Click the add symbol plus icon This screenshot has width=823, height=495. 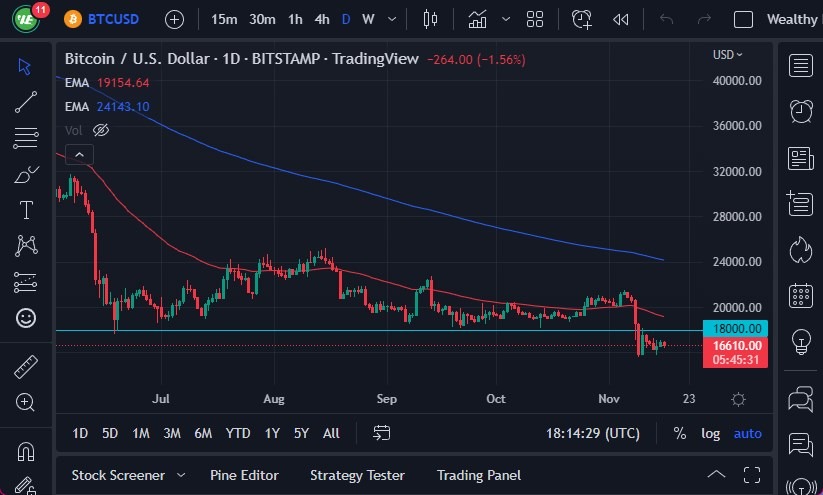click(x=174, y=19)
